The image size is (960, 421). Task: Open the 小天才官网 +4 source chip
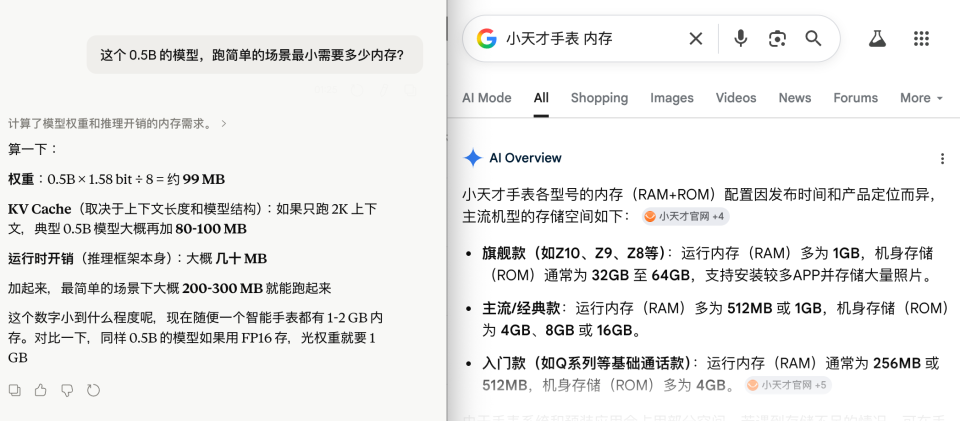[x=686, y=217]
